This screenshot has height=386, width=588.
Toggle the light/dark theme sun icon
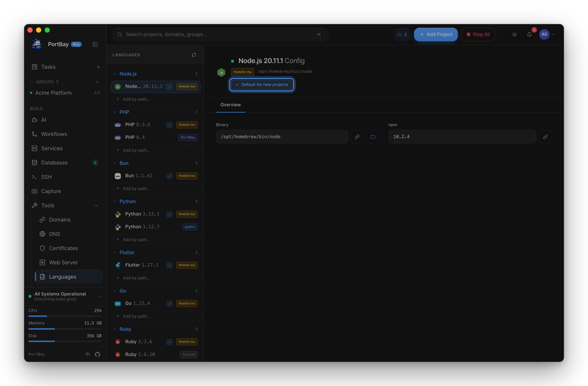(514, 35)
